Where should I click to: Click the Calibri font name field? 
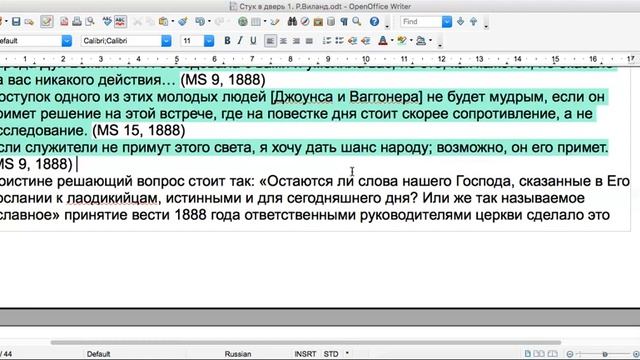point(121,41)
